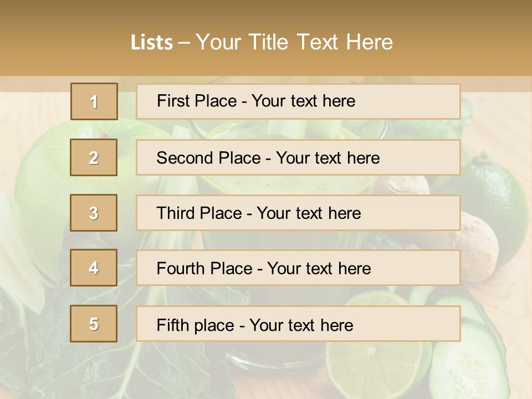The width and height of the screenshot is (532, 399).
Task: Click the bold word Lists in title
Action: point(152,43)
